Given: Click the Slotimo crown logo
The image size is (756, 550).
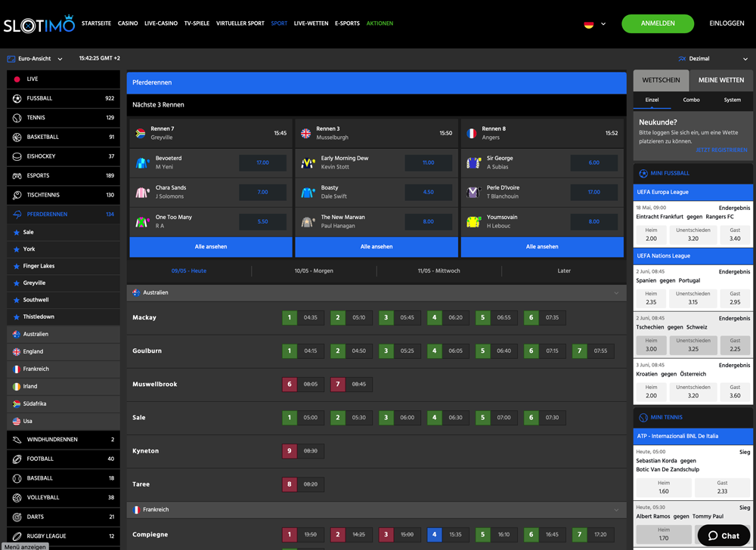Looking at the screenshot, I should pyautogui.click(x=68, y=17).
